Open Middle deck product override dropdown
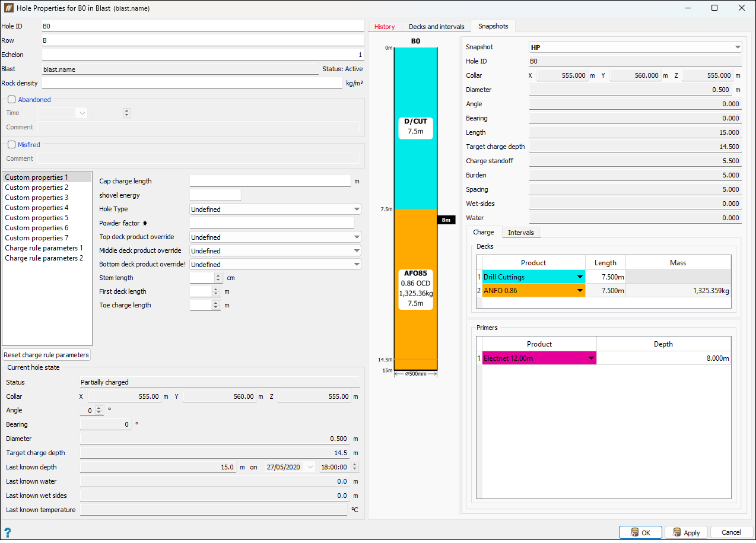Viewport: 756px width, 543px height. click(x=275, y=251)
